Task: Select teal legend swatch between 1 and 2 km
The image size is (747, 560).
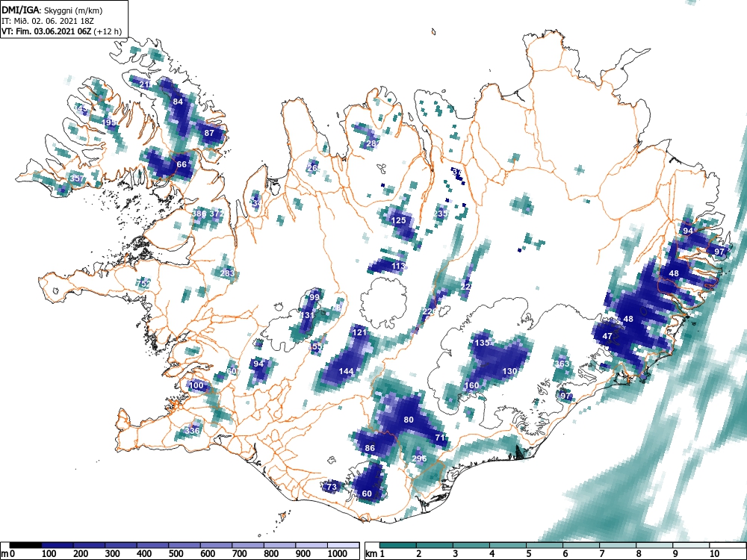Action: [x=398, y=545]
